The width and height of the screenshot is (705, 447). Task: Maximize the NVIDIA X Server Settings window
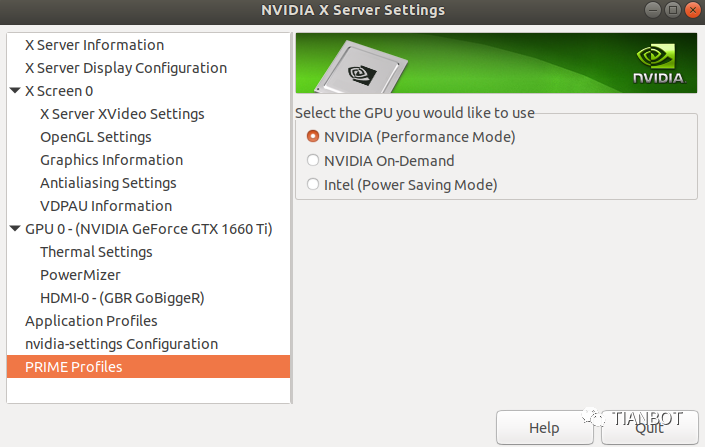point(673,10)
